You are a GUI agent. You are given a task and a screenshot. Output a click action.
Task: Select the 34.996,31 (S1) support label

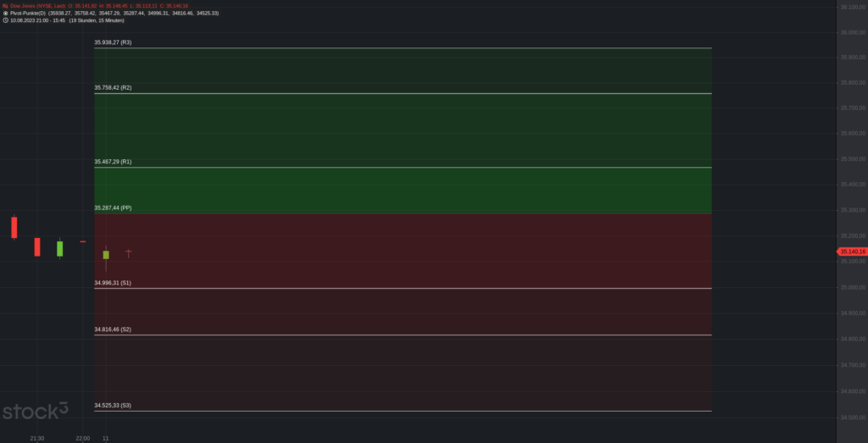click(x=113, y=283)
